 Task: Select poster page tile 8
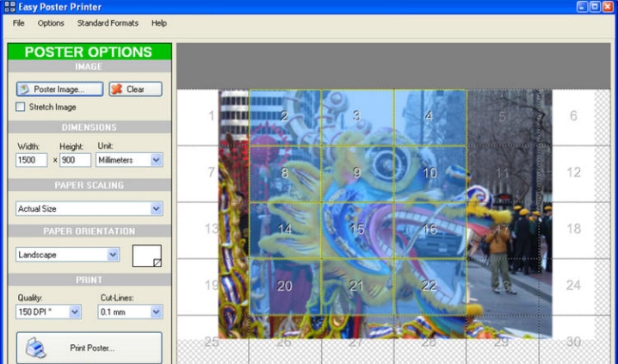click(x=285, y=174)
